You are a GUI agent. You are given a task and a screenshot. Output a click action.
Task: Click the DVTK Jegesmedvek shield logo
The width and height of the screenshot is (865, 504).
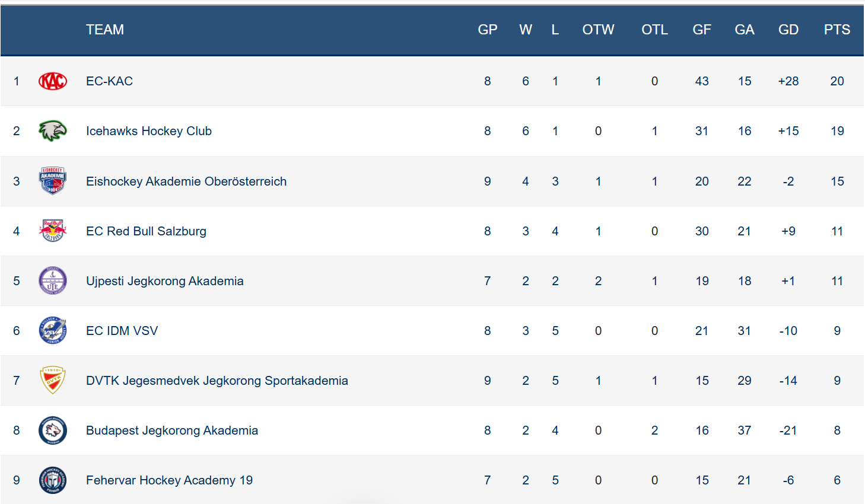[x=53, y=380]
